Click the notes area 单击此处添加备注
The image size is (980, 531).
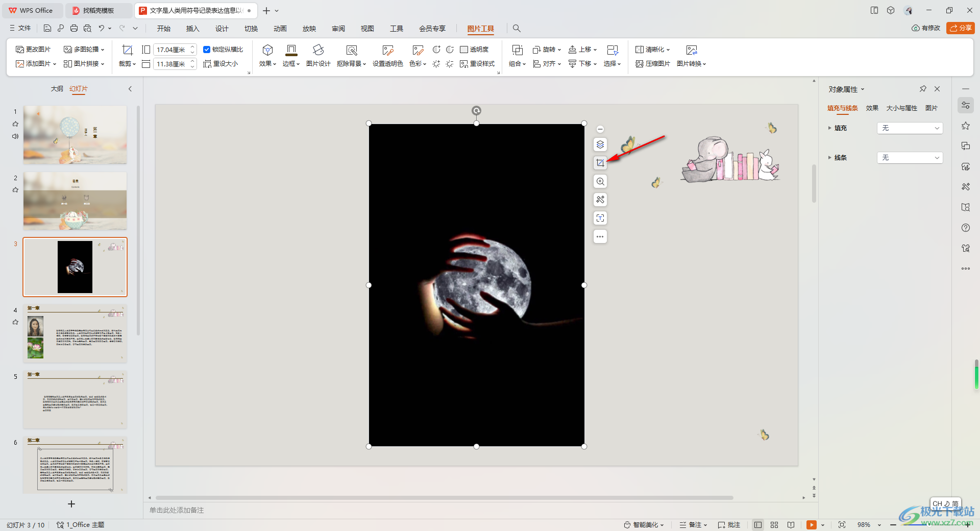177,510
